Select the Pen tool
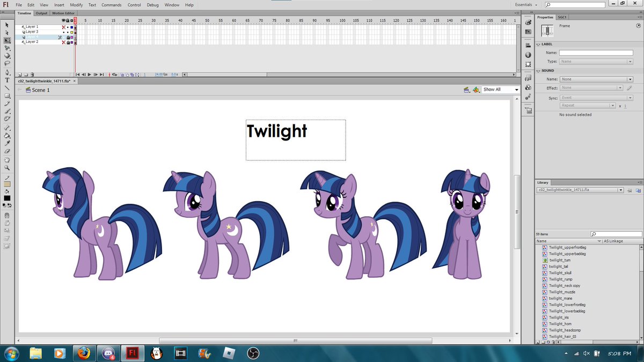 pos(7,72)
